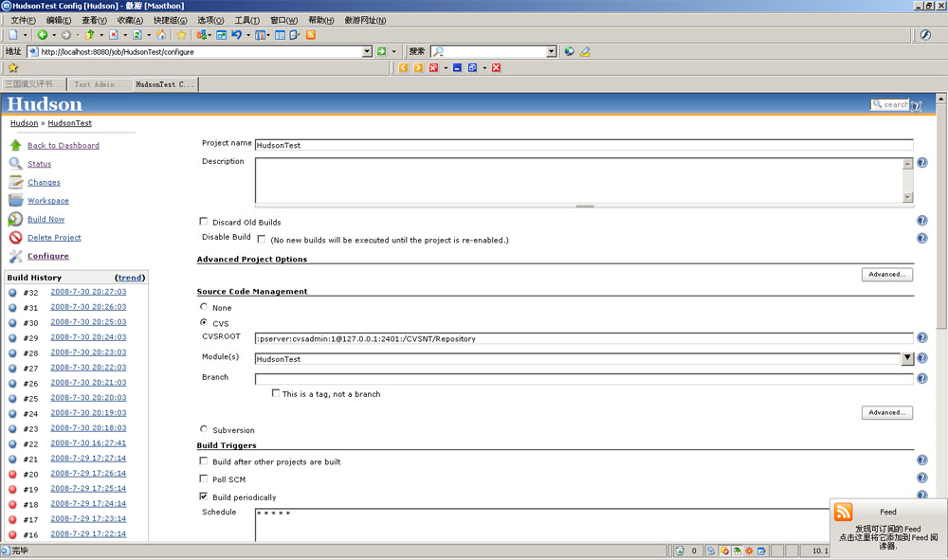Viewport: 948px width, 560px height.
Task: Click the Changes notepad icon
Action: (15, 182)
